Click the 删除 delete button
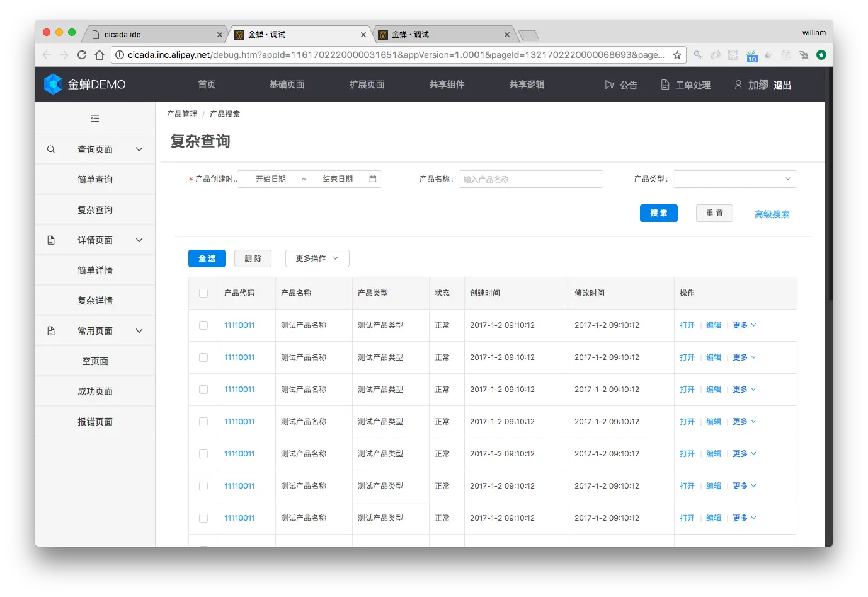 tap(253, 258)
